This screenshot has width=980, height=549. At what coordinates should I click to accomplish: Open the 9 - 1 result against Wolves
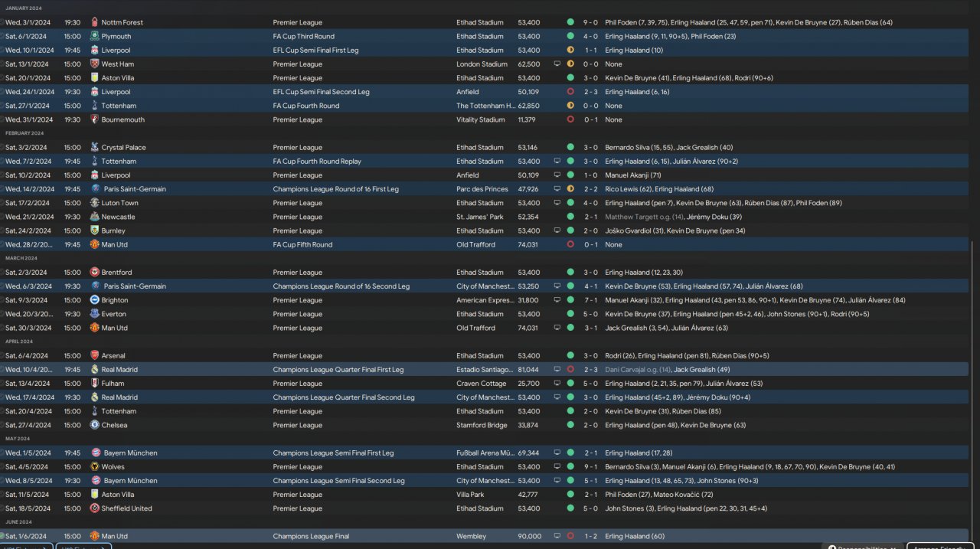pos(591,467)
